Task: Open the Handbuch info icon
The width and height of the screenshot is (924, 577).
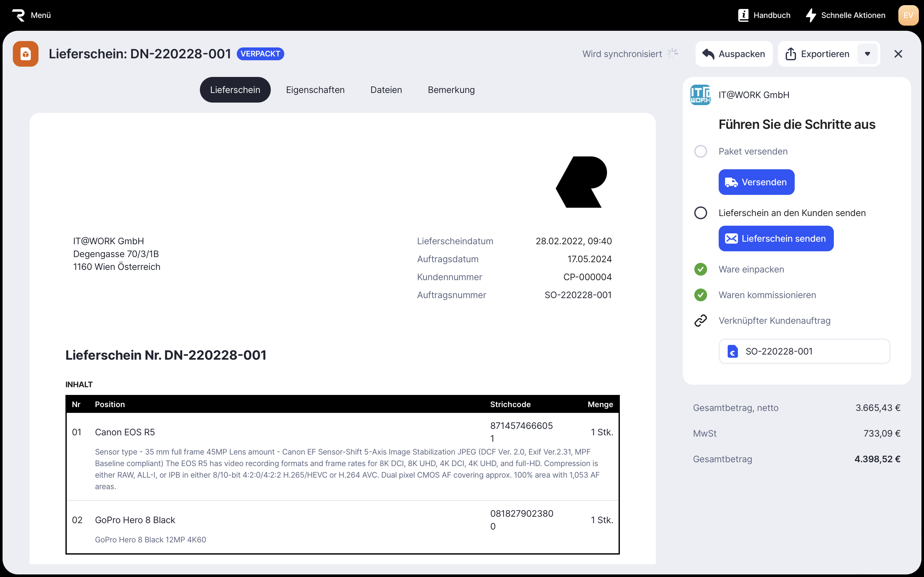Action: [743, 15]
